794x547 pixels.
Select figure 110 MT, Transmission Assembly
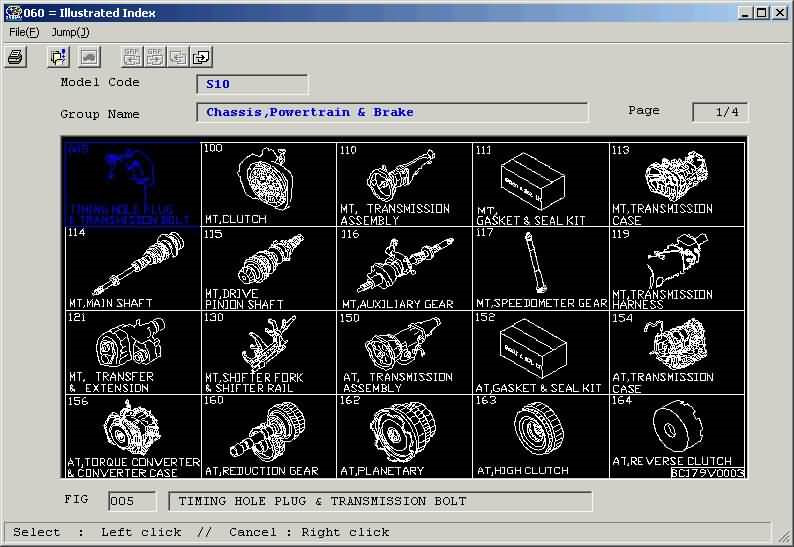(x=405, y=184)
